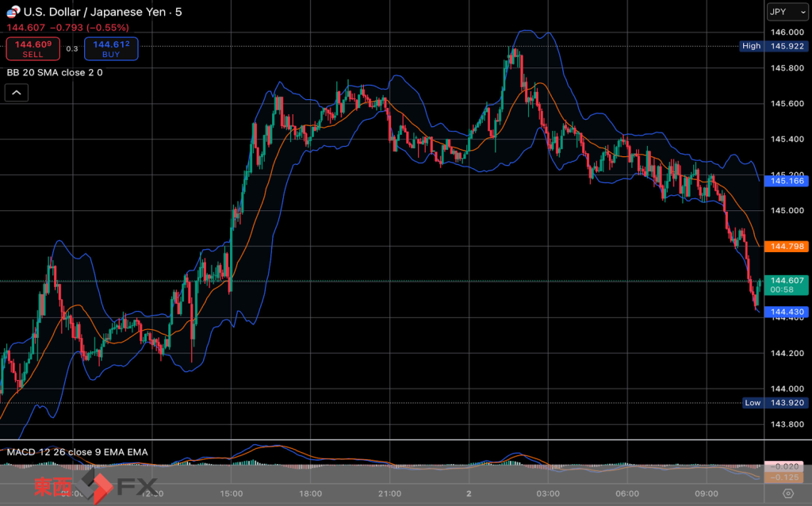Click the US/Japan flag symbol icon
This screenshot has width=812, height=506.
(13, 11)
